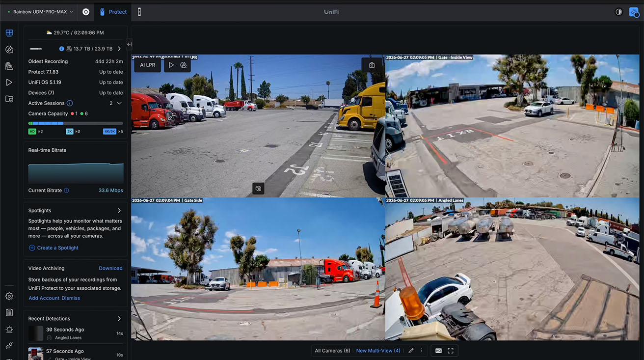Open the Playback sidebar icon

pos(9,83)
